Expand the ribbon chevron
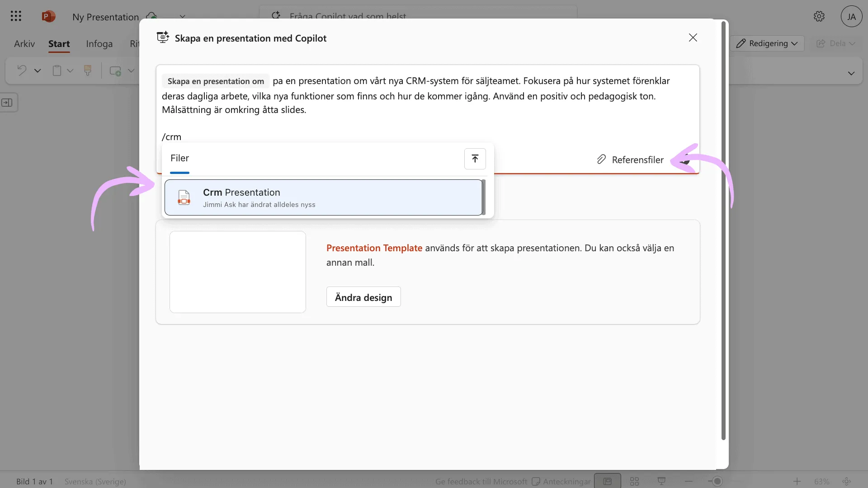The image size is (868, 488). point(851,73)
